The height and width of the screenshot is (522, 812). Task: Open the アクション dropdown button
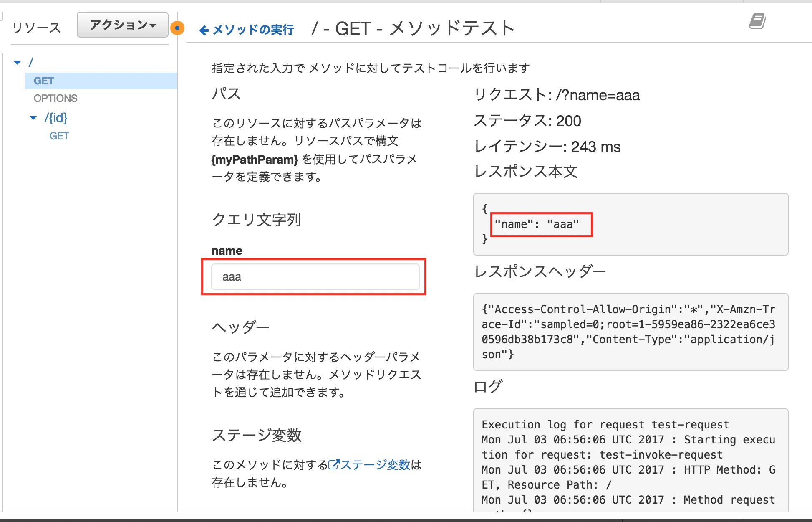point(123,25)
